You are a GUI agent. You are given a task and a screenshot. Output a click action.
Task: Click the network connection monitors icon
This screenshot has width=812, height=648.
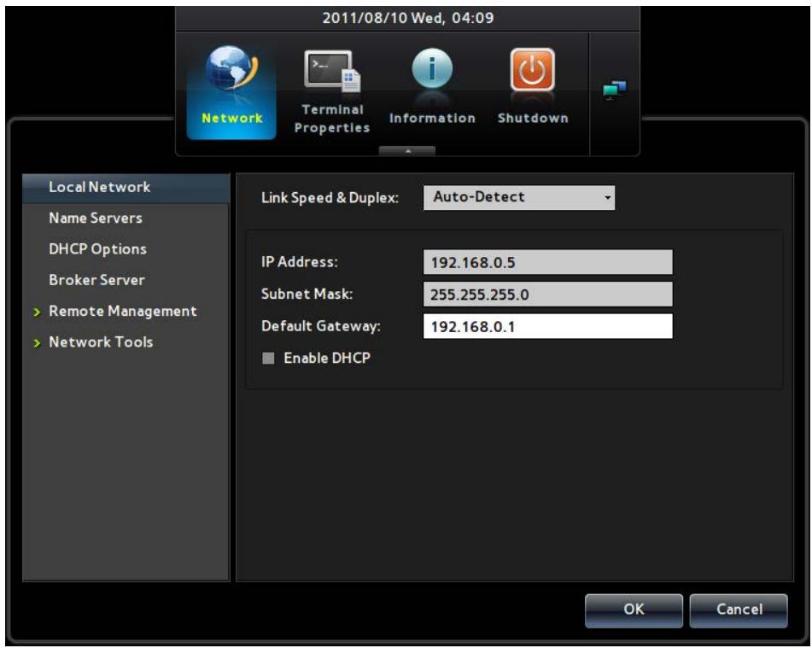point(615,90)
